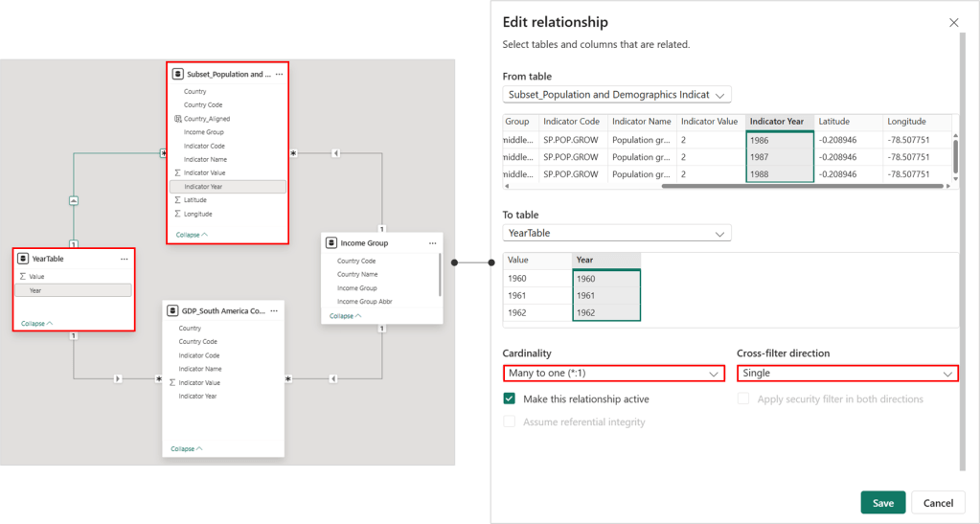Click the sigma icon beside the Latitude field
Screen dimensions: 980x524
pyautogui.click(x=177, y=200)
